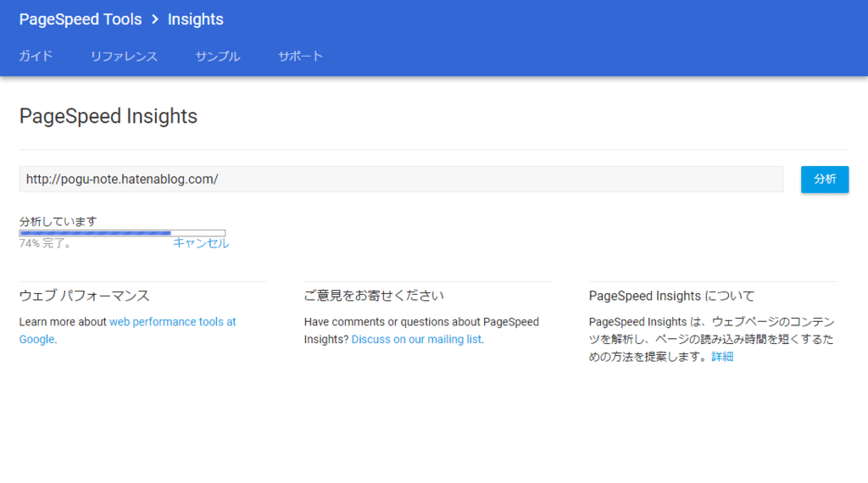Image resolution: width=868 pixels, height=483 pixels.
Task: Open the 詳細 details link
Action: pos(722,357)
